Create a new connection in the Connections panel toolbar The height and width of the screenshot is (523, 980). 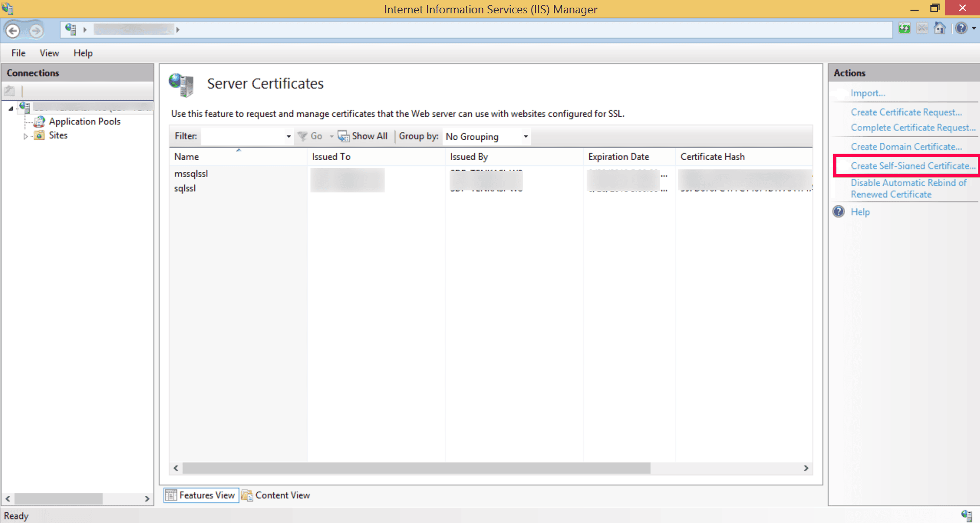point(9,91)
